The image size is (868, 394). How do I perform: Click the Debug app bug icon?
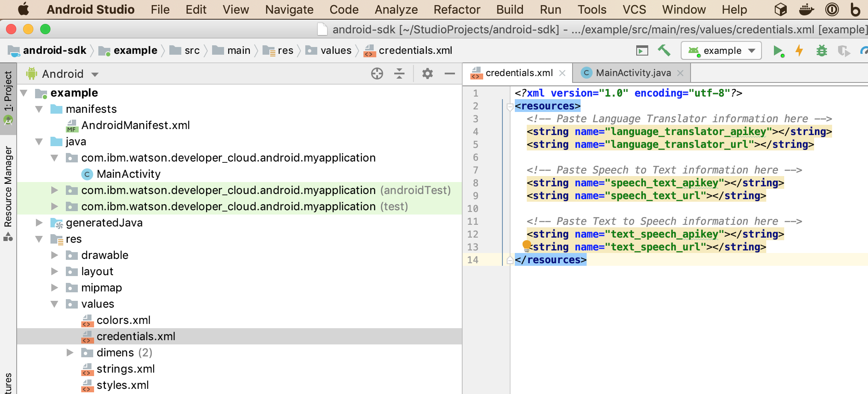pyautogui.click(x=821, y=51)
